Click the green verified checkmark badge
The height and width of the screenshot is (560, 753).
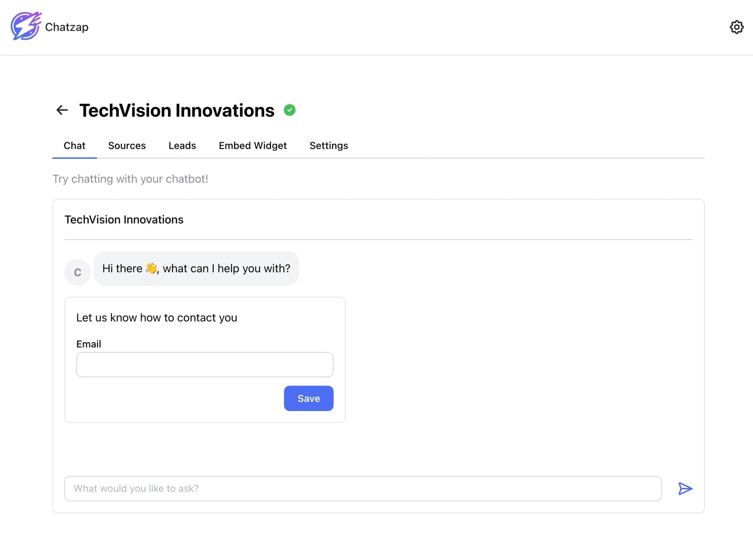tap(290, 109)
